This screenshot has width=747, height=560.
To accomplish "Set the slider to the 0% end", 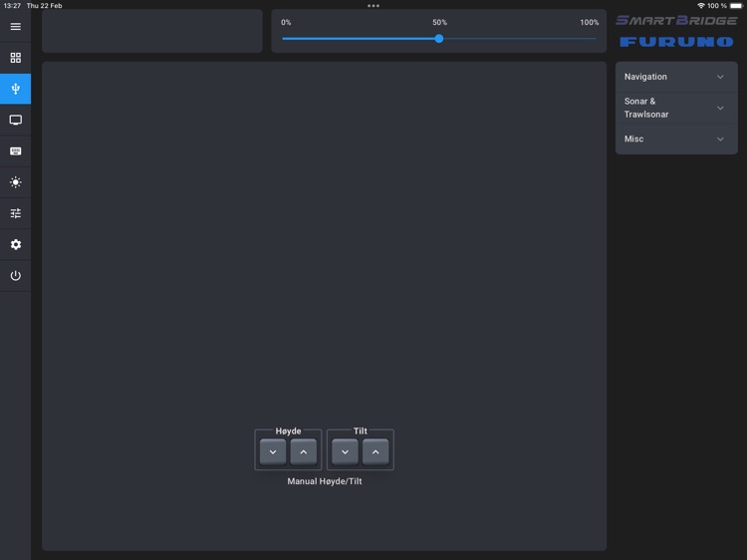I will 283,39.
